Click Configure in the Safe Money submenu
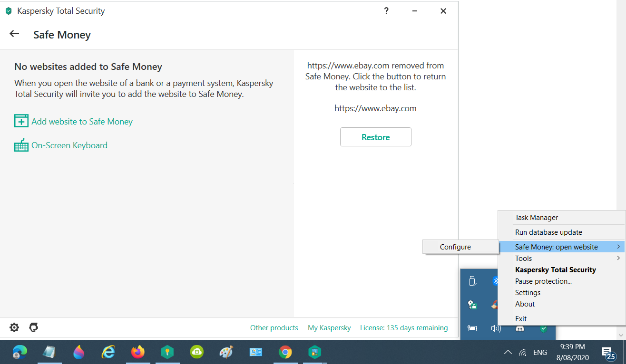Screen dimensions: 626x364 (460, 247)
